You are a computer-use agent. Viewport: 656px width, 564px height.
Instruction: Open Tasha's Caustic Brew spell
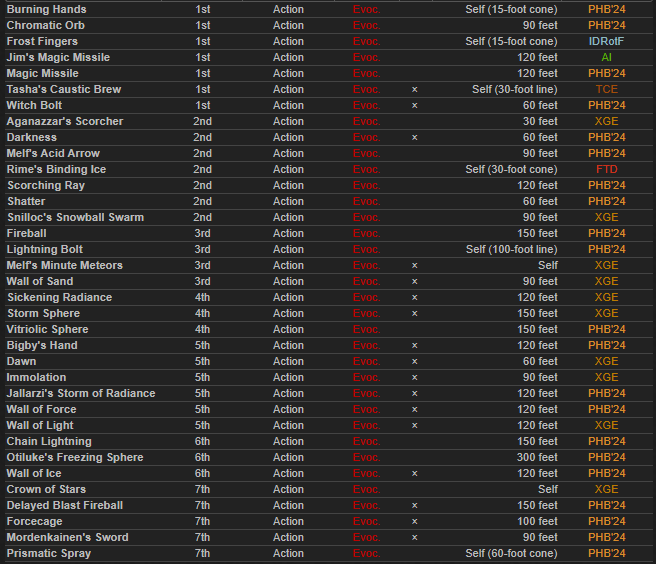[328, 89]
